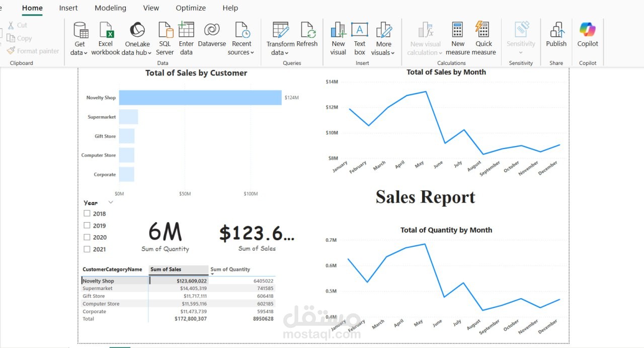Sort by Sum of Quantity column header

click(x=230, y=269)
